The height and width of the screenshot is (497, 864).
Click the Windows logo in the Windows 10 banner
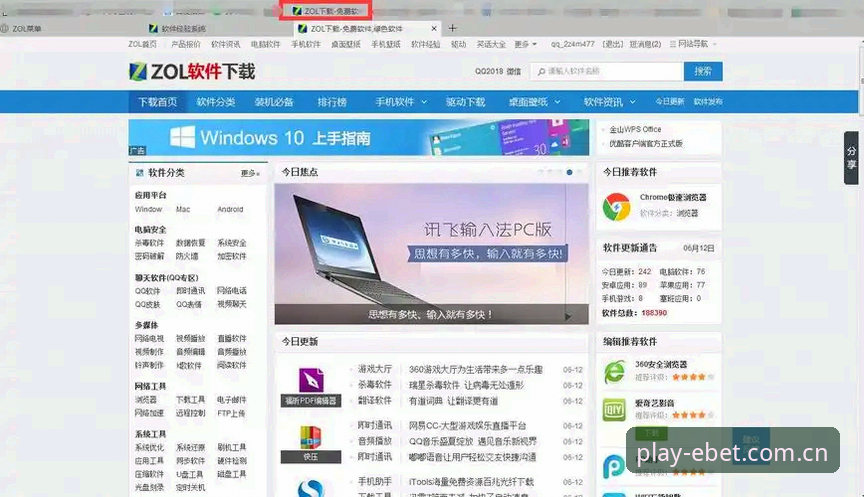pyautogui.click(x=182, y=137)
